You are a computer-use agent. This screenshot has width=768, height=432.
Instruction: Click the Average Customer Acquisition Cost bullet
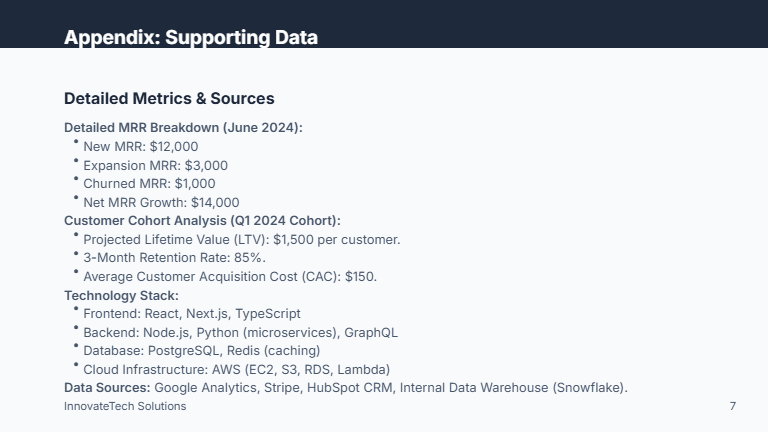[x=230, y=276]
